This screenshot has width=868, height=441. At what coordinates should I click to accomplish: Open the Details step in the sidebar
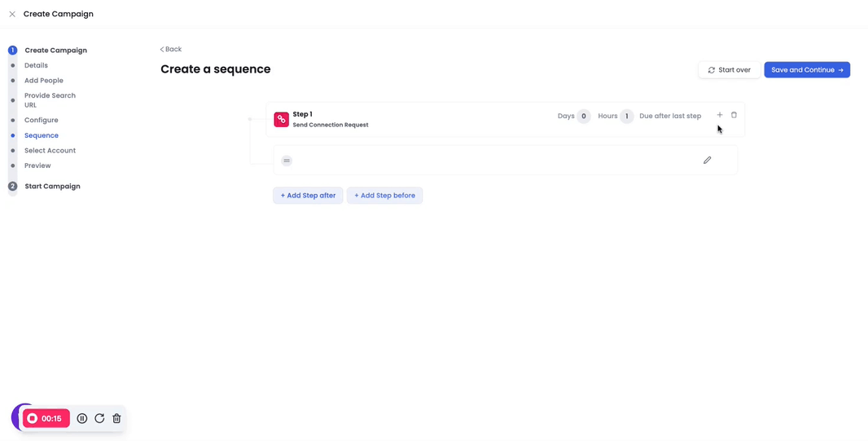(36, 65)
